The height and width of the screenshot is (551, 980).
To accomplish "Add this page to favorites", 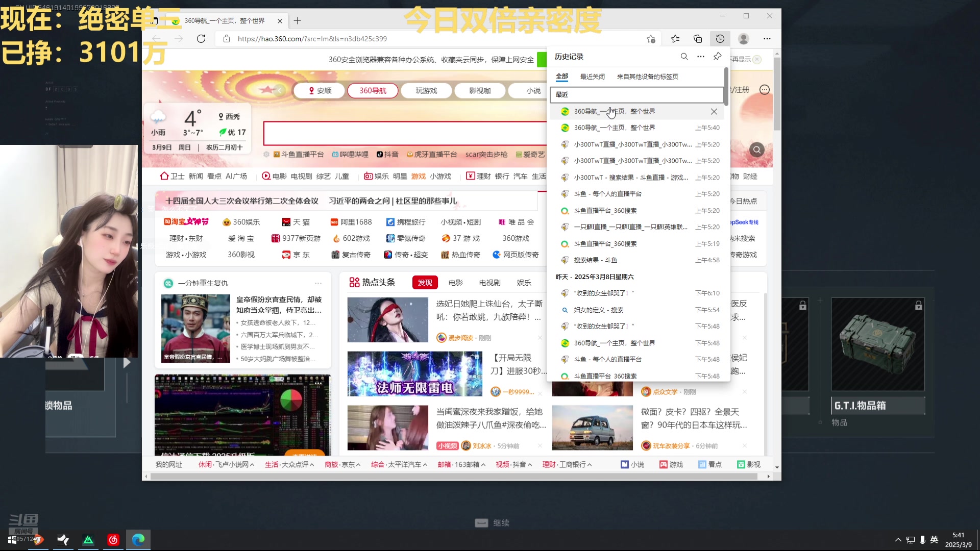I will click(x=651, y=39).
